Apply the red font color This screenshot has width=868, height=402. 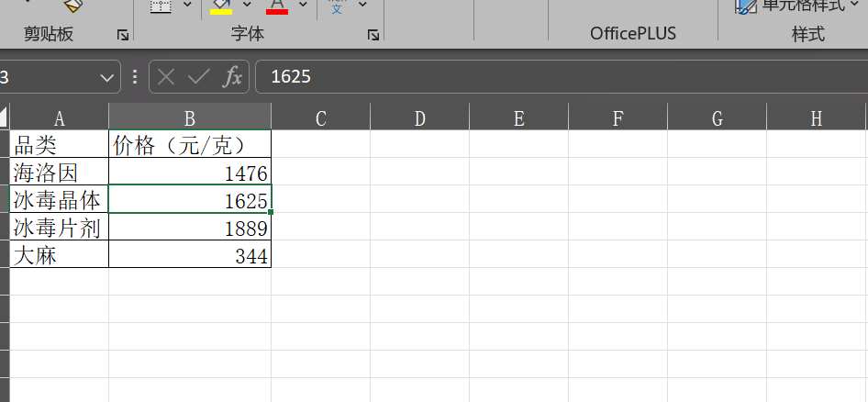(277, 6)
